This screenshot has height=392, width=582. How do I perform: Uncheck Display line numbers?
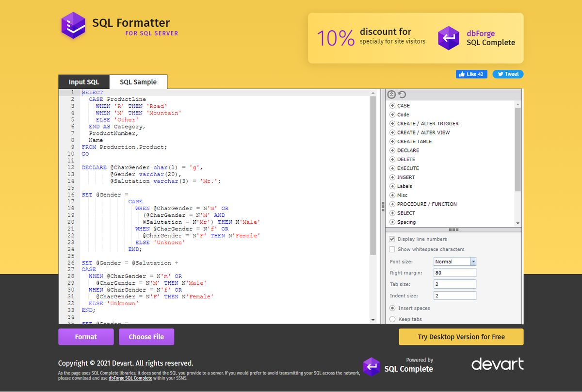[392, 239]
